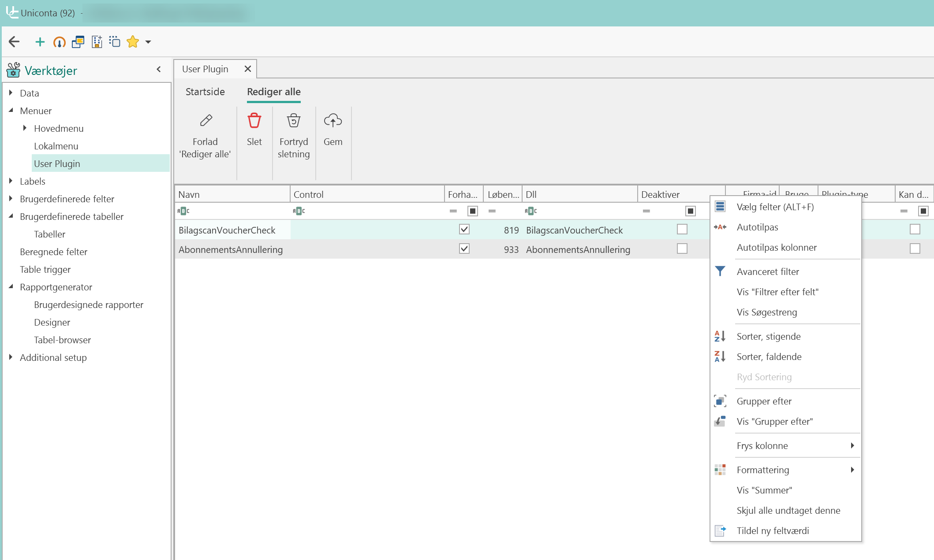
Task: Expand the Data tree node
Action: pyautogui.click(x=11, y=93)
